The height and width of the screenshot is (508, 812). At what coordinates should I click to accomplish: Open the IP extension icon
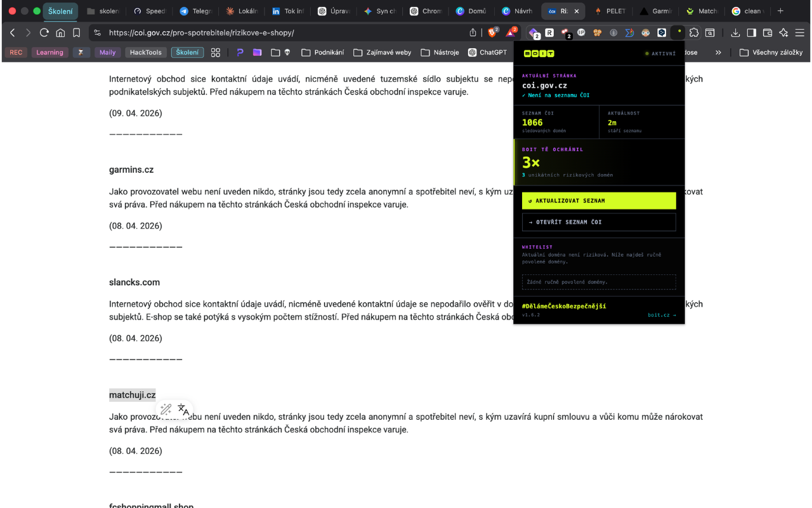tap(581, 32)
